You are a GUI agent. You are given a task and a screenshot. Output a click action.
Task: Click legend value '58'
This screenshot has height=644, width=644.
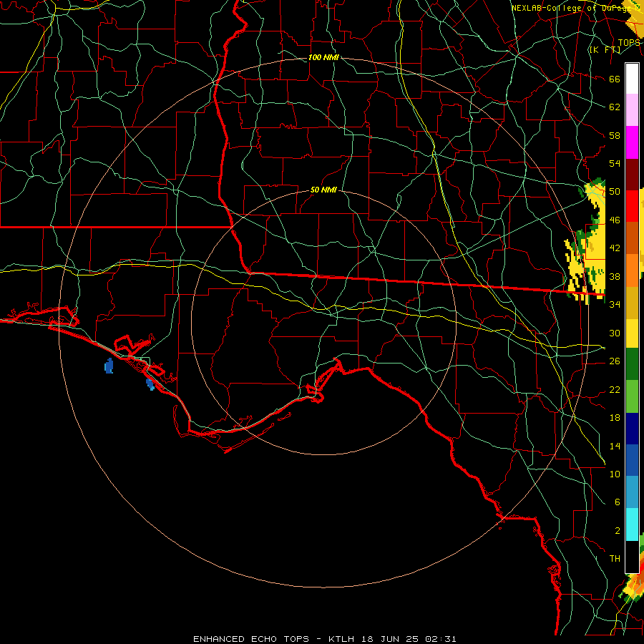point(615,135)
